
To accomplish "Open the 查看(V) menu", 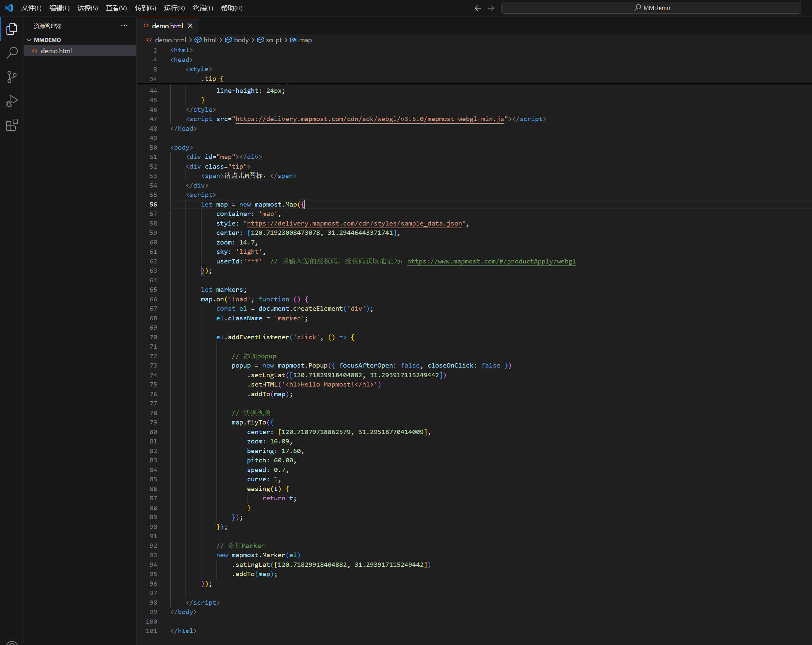I will click(116, 8).
